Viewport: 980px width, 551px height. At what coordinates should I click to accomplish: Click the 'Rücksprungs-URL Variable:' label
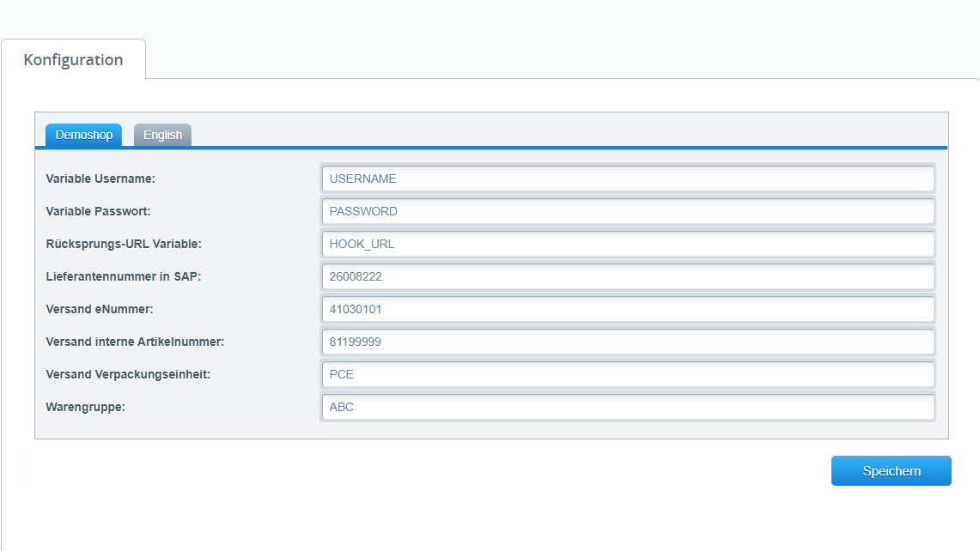[124, 244]
